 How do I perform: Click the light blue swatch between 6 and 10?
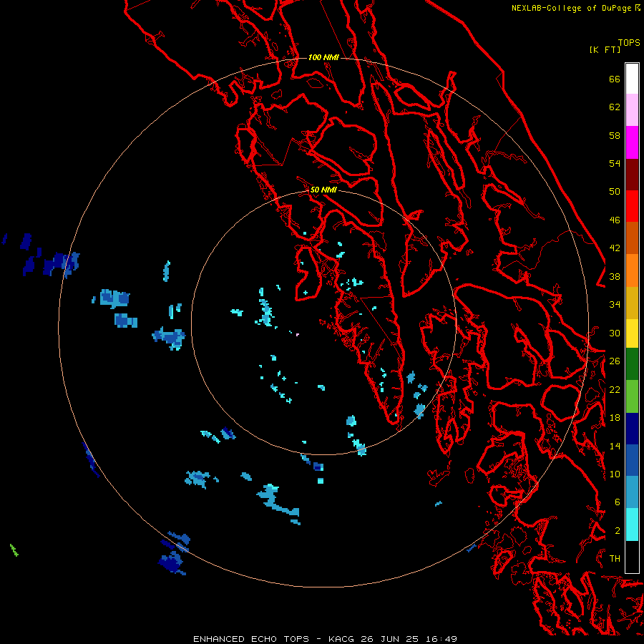point(632,492)
